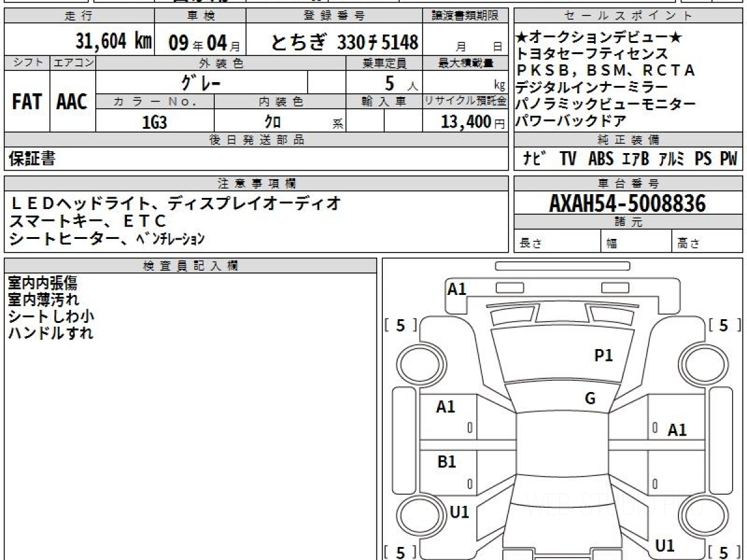Screen dimensions: 747x560
Task: Select the LEDヘッドライト、ディスプレイオーディオ line
Action: pyautogui.click(x=176, y=203)
